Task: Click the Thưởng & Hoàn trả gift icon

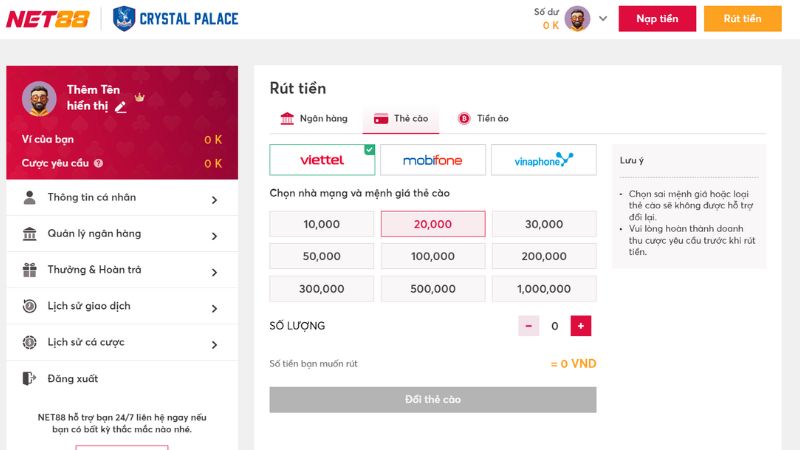Action: 29,270
